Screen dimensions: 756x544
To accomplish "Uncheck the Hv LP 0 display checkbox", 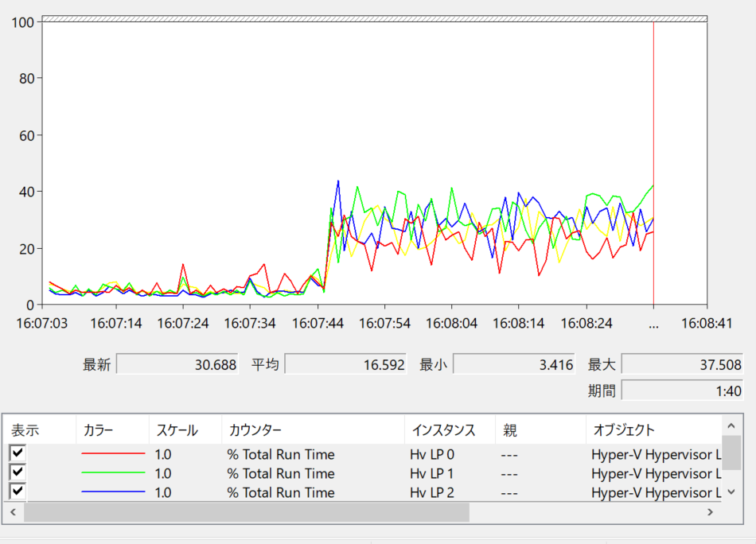I will click(x=18, y=453).
